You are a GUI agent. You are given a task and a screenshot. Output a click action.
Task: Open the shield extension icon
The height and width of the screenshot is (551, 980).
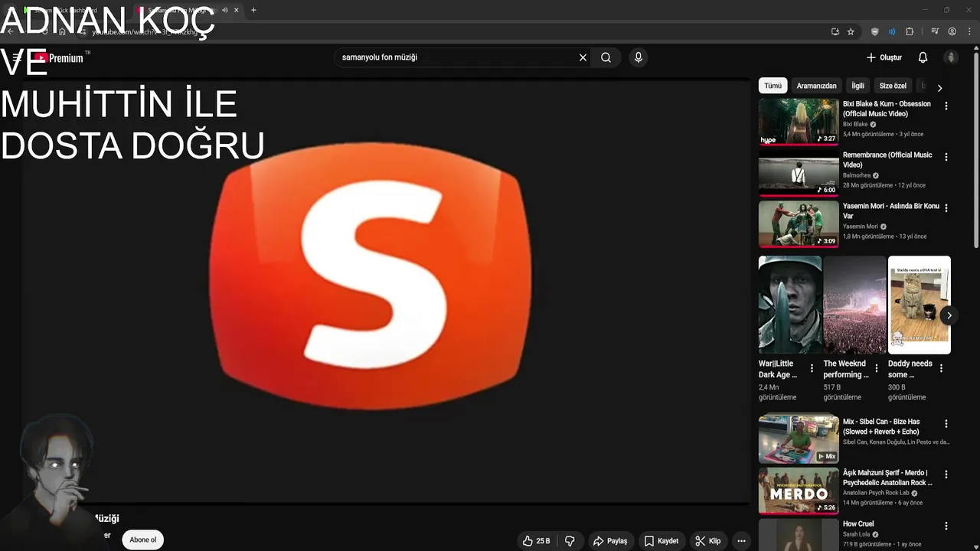point(875,31)
